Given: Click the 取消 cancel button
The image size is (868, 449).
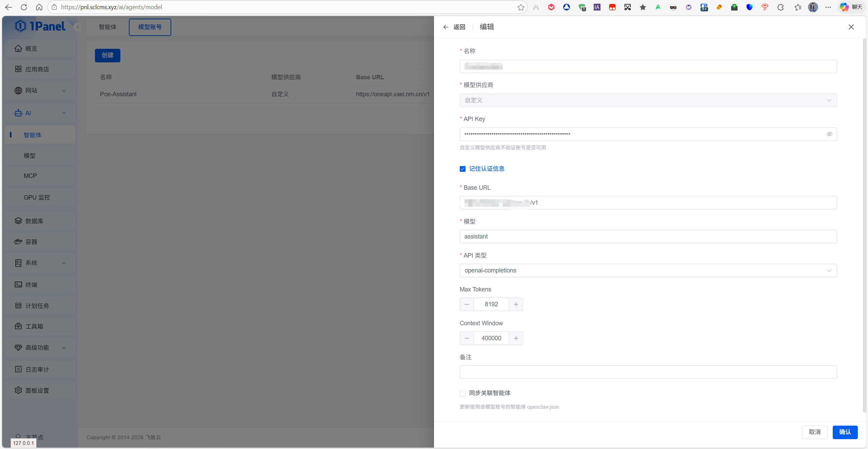Looking at the screenshot, I should [815, 432].
